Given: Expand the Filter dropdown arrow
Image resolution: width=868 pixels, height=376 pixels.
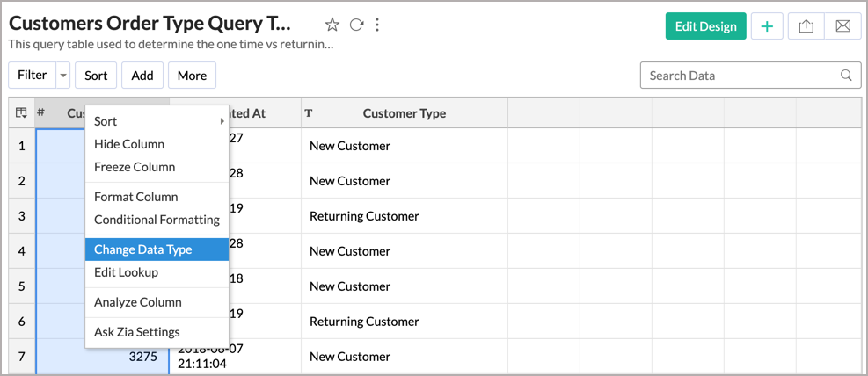Looking at the screenshot, I should (x=63, y=76).
